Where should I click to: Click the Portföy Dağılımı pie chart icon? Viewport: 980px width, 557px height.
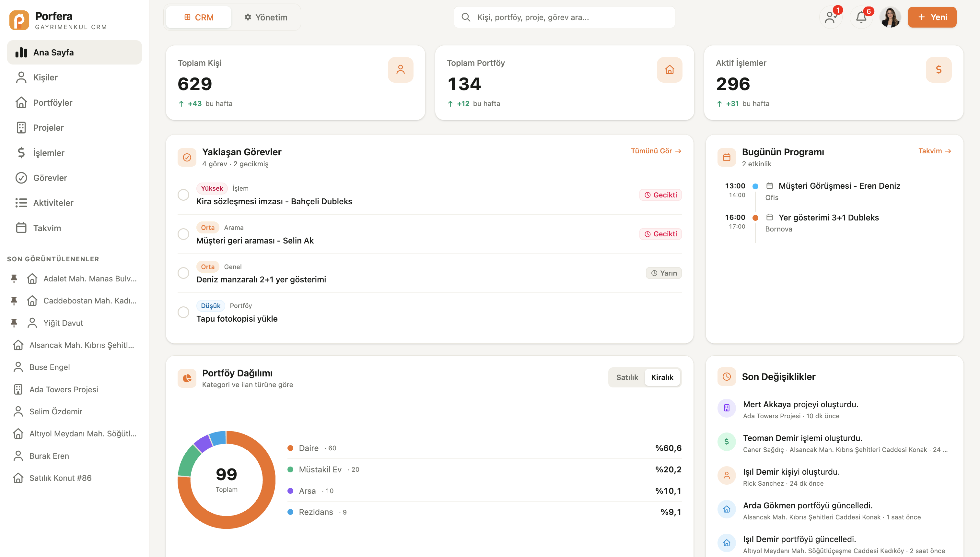pyautogui.click(x=187, y=378)
